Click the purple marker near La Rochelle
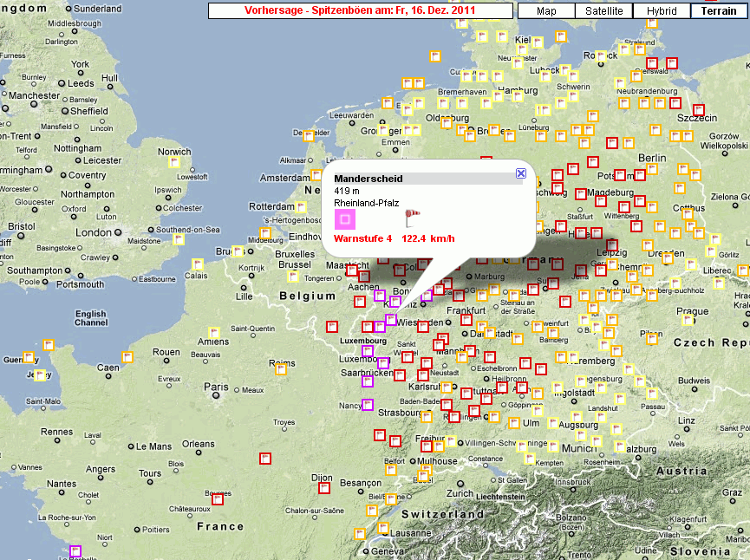Screen dimensions: 750x560 point(75,551)
